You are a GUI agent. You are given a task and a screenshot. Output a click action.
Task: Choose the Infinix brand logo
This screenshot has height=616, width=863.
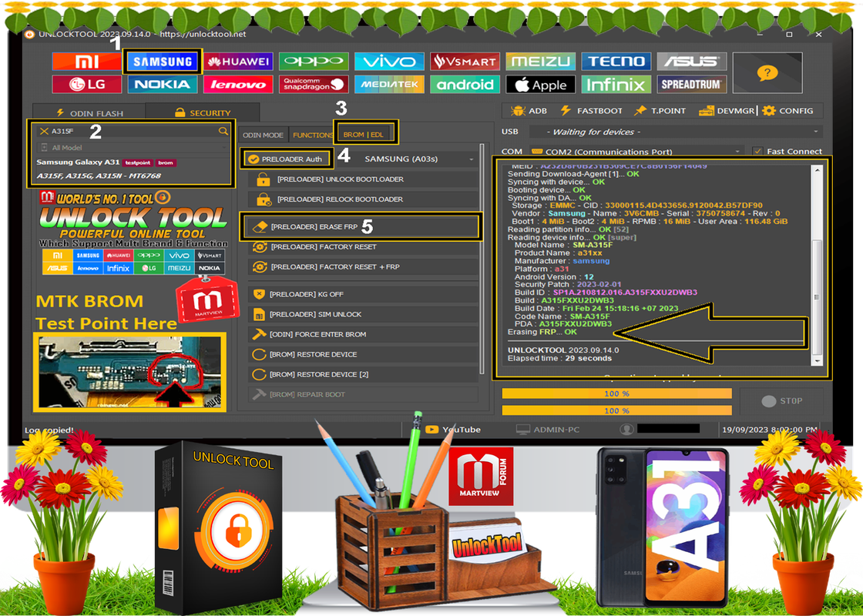[616, 84]
